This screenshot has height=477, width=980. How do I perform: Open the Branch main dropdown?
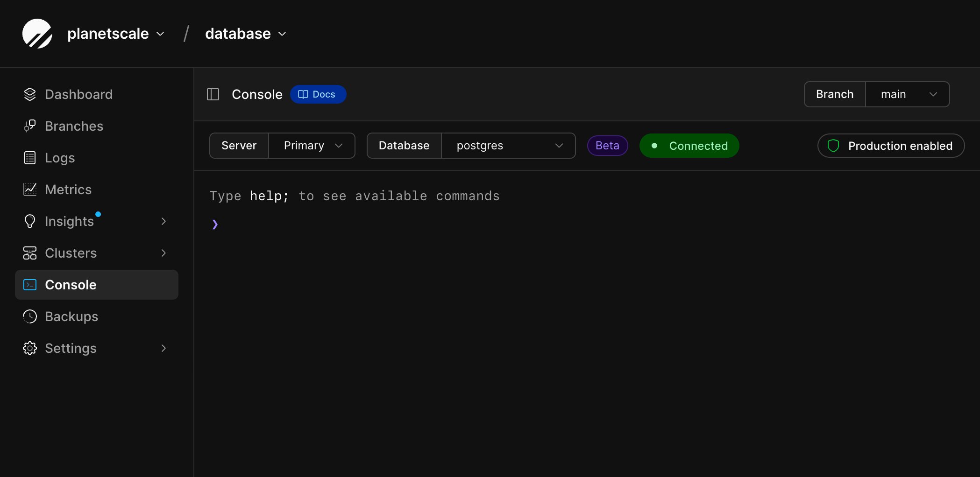908,94
